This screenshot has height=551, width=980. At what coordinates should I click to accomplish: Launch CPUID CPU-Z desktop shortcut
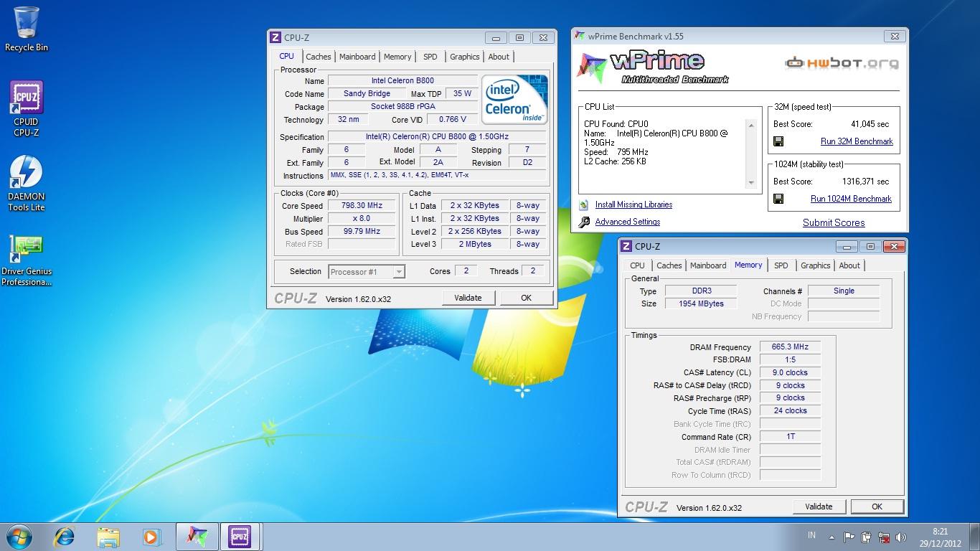27,108
